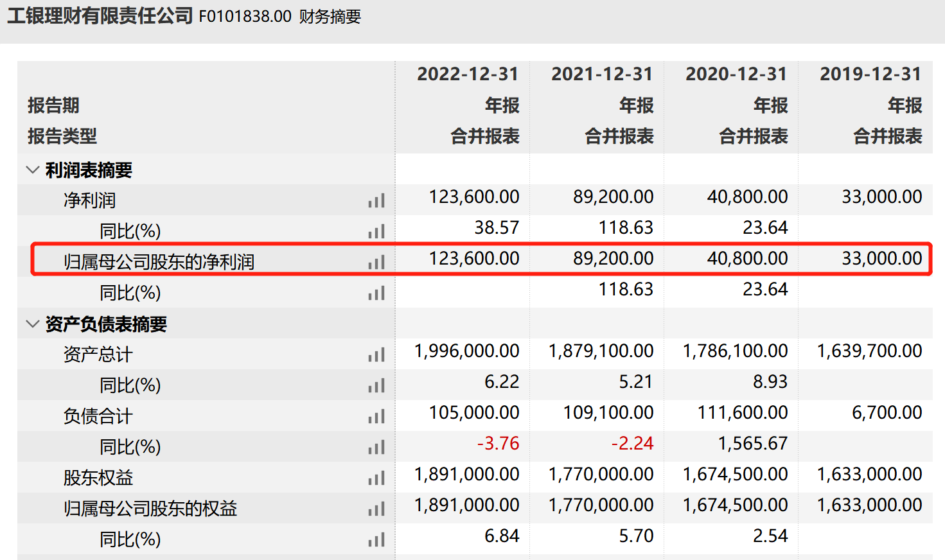Select the 2022-12-31 column header
945x560 pixels.
(x=468, y=74)
